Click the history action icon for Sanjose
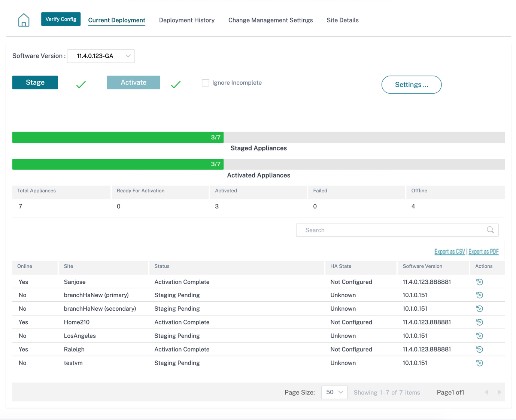Image resolution: width=516 pixels, height=420 pixels. coord(479,282)
